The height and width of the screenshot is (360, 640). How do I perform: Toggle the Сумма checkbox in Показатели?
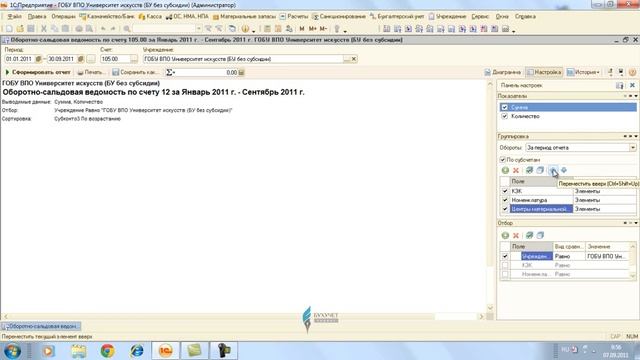(504, 107)
